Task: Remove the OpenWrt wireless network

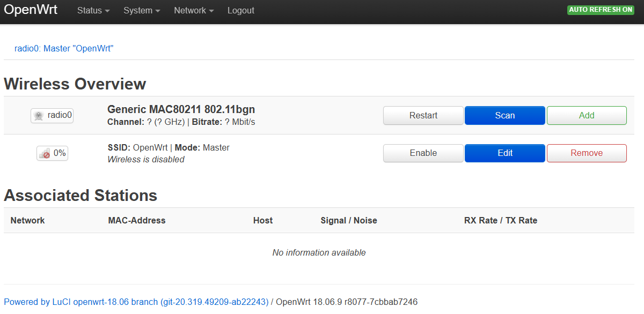Action: [587, 153]
